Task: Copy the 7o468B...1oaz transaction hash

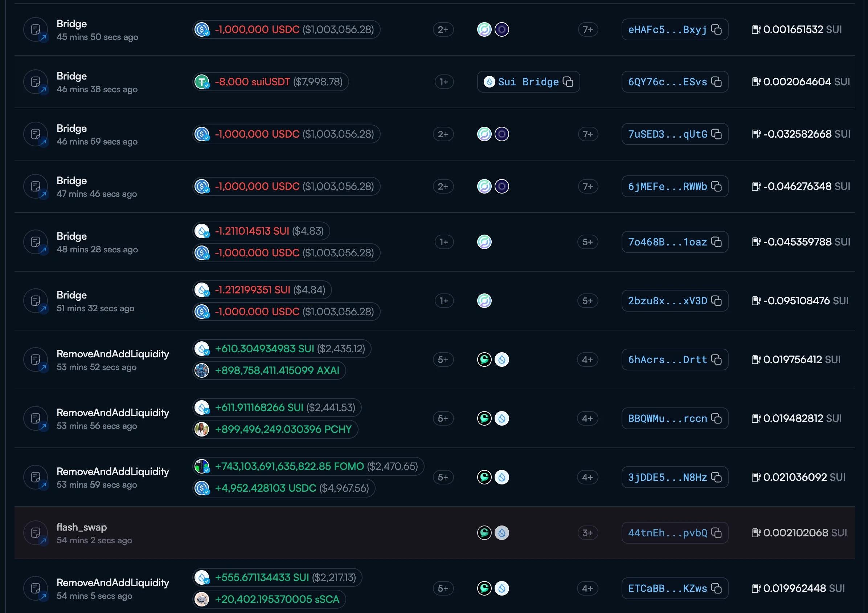Action: [x=716, y=242]
